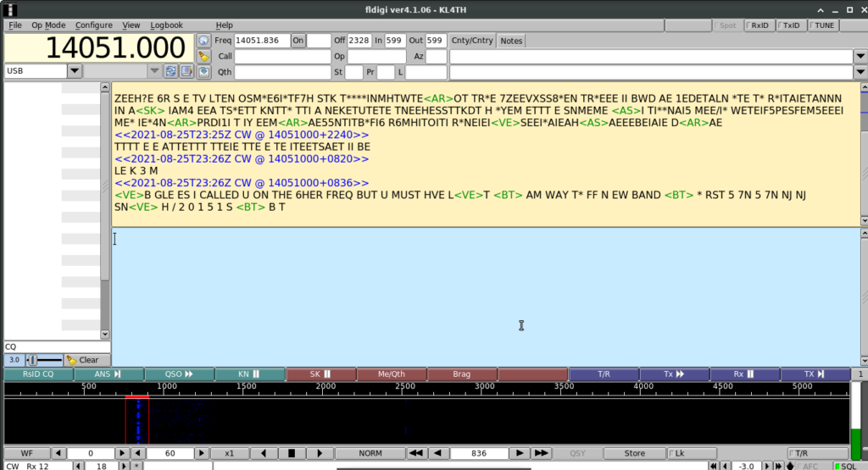Click the Clear button with broom icon

pyautogui.click(x=83, y=360)
